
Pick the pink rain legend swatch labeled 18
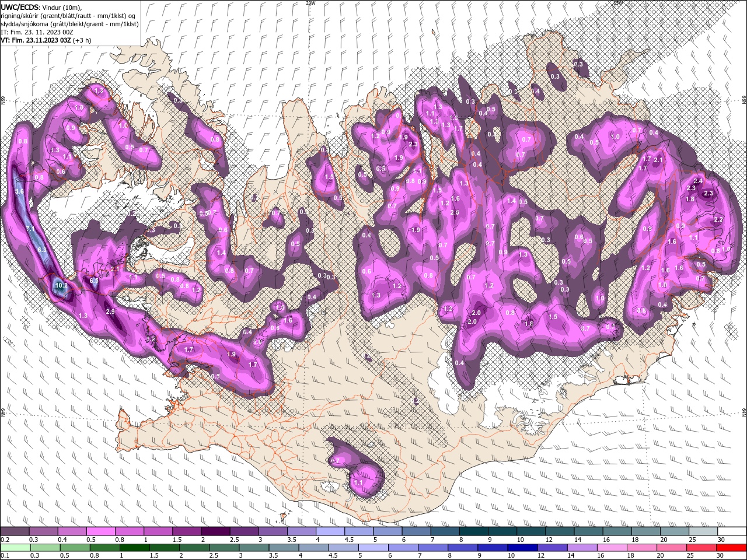[641, 548]
